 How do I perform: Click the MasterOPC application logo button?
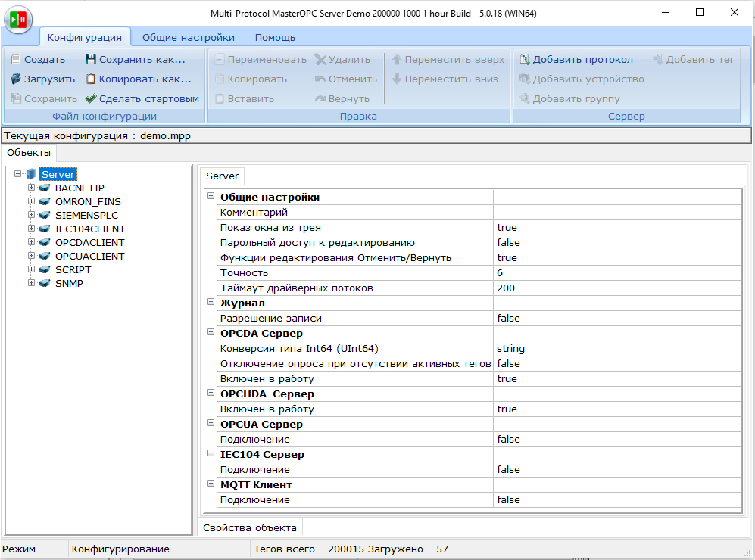[x=18, y=20]
